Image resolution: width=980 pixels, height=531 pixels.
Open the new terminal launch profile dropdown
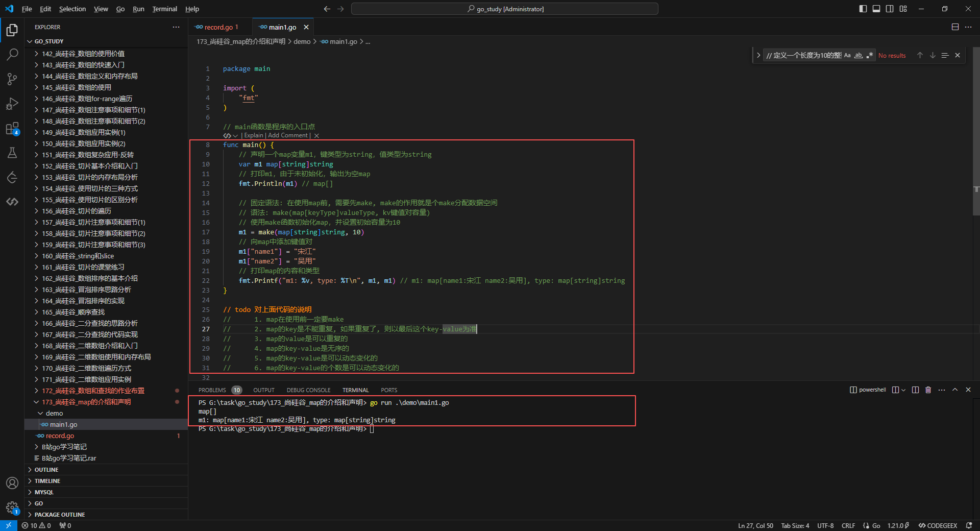click(x=903, y=390)
